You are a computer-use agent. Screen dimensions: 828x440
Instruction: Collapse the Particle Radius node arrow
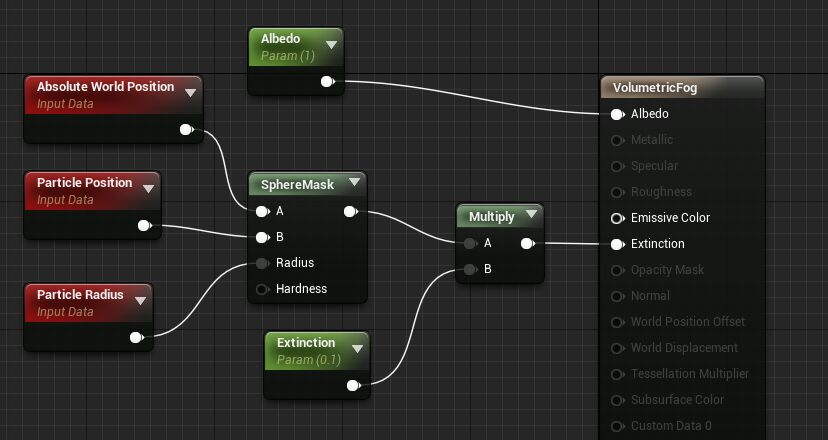point(140,301)
